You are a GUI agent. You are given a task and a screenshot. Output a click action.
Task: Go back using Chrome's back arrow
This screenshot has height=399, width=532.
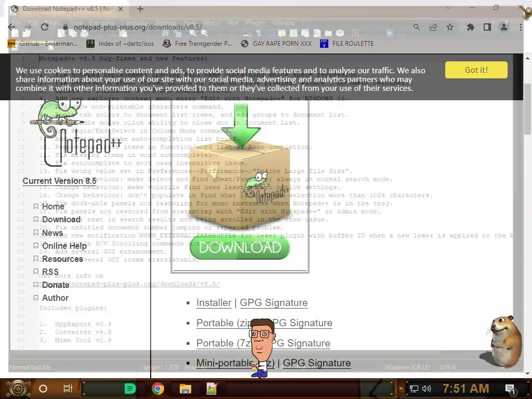[x=11, y=27]
